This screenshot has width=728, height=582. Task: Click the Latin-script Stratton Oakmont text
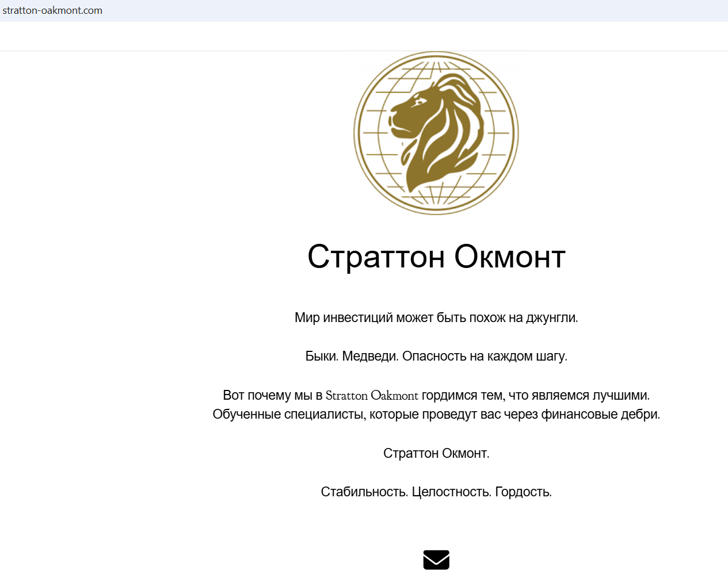[x=372, y=396]
